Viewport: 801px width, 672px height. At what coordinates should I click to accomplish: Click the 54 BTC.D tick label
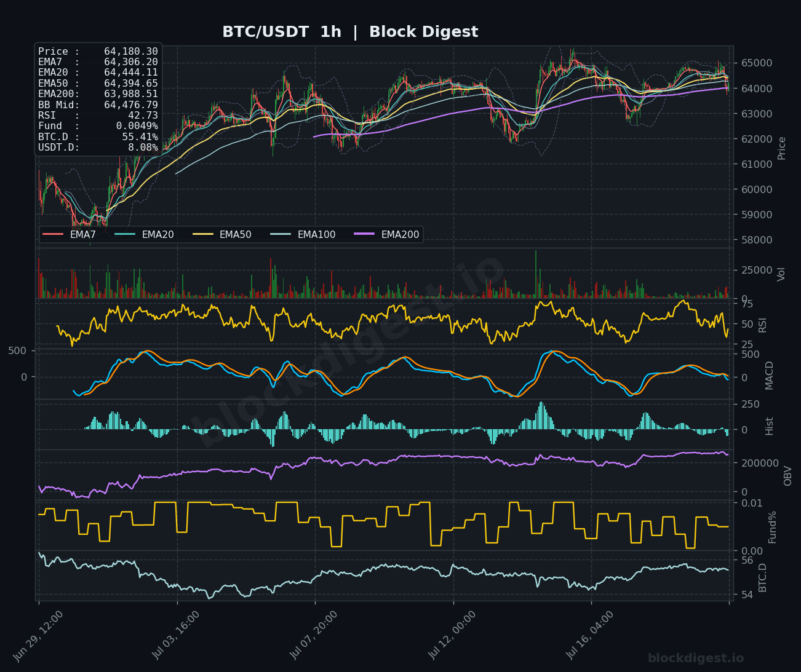click(747, 595)
